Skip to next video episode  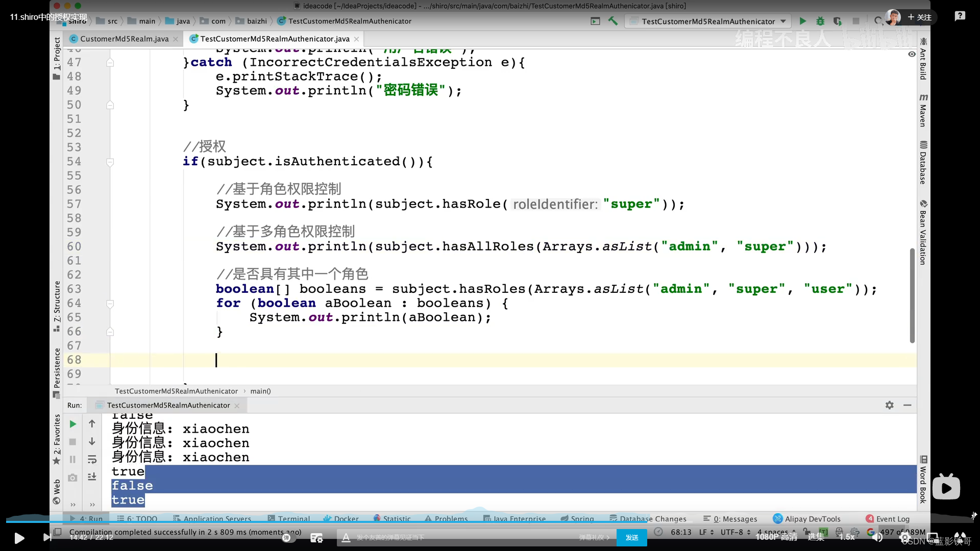click(x=47, y=537)
